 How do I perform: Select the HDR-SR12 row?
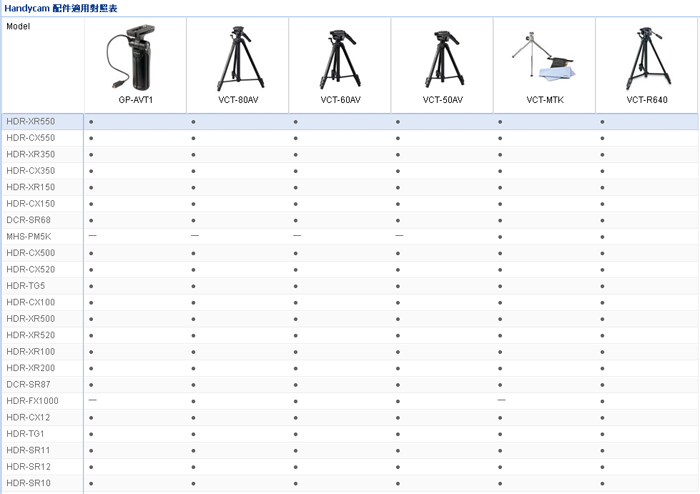pyautogui.click(x=350, y=467)
